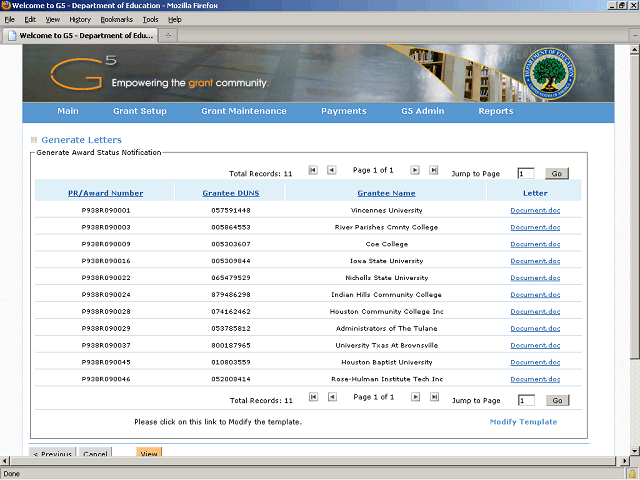Open the Grant Maintenance navigation item
This screenshot has height=480, width=640.
pos(244,111)
